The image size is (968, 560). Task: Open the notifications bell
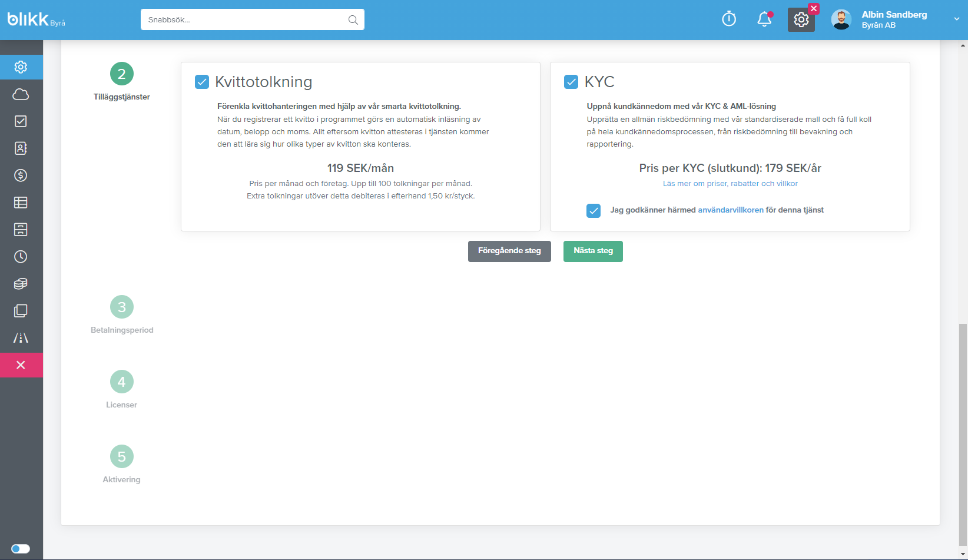(x=764, y=19)
